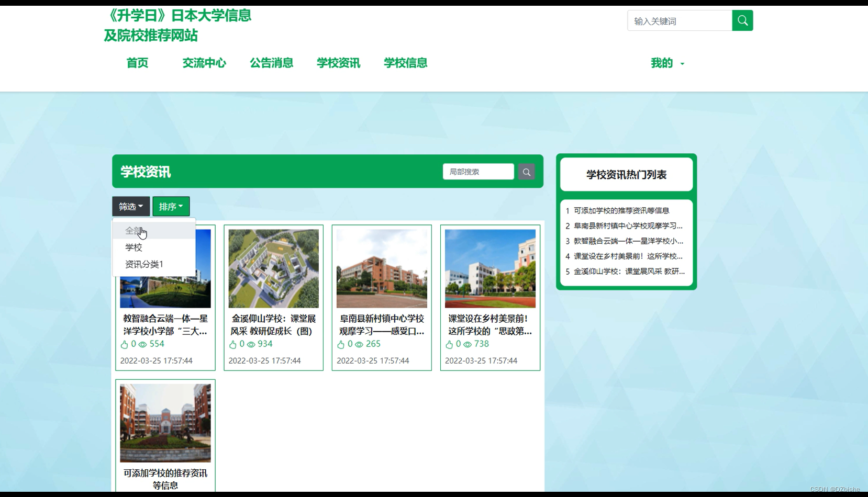Open the 课堂设在乡村美景前 school thumbnail

tap(490, 268)
